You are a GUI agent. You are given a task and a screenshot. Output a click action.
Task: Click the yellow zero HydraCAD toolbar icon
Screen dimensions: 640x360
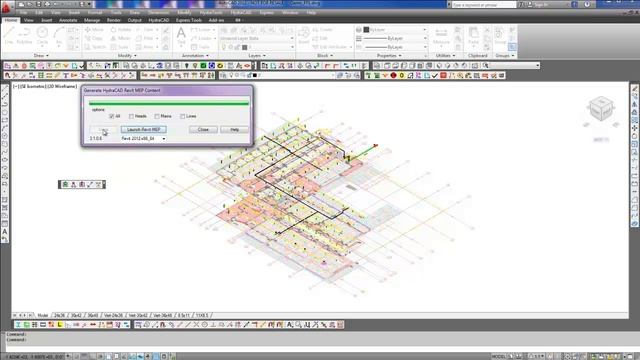pos(402,76)
